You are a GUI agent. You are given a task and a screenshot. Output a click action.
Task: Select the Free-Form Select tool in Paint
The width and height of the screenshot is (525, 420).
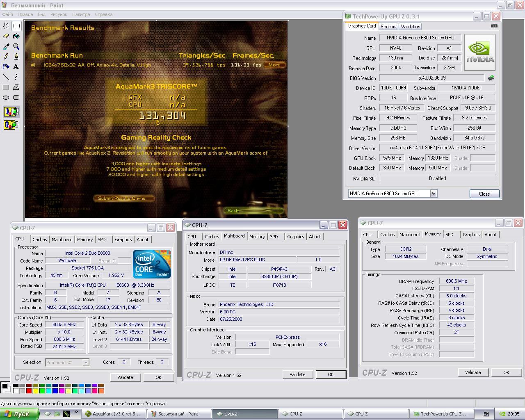coord(6,26)
